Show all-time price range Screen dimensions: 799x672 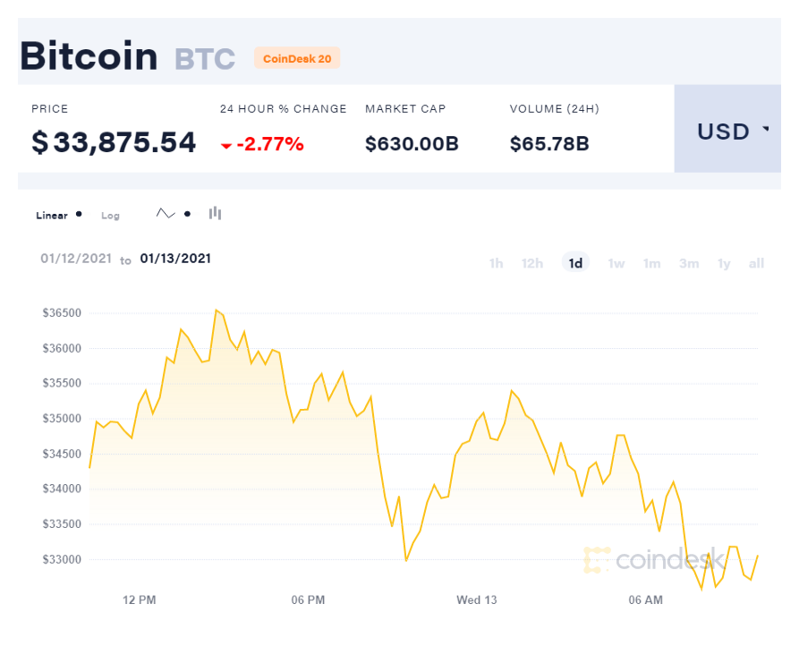(x=756, y=263)
